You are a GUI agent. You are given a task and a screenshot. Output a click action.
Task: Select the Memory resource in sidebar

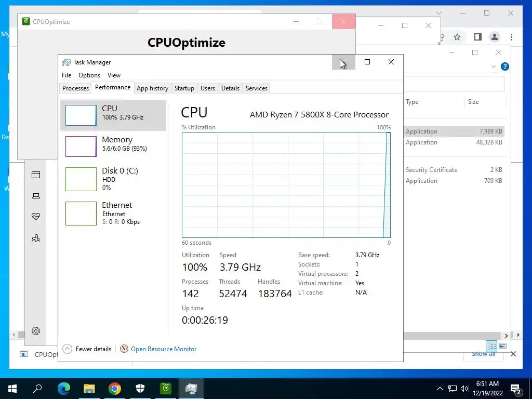tap(113, 146)
